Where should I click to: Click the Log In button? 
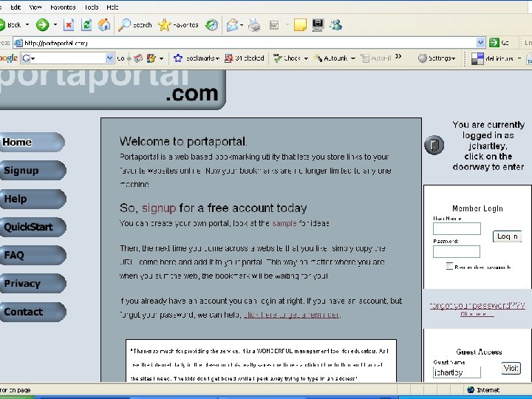coord(507,236)
